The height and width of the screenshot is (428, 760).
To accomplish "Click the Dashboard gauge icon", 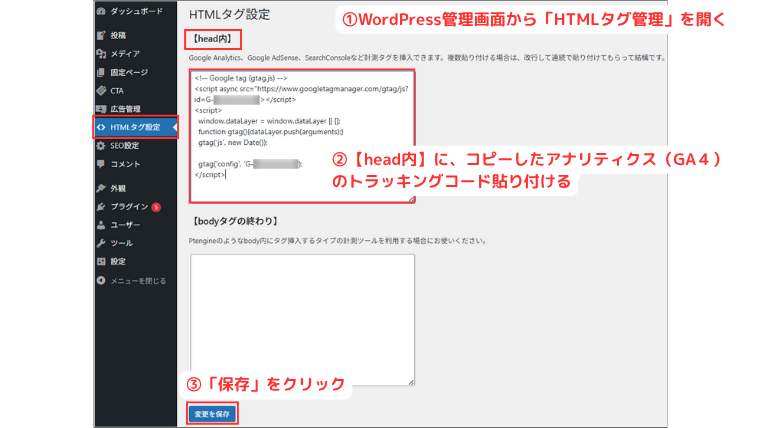I will (x=101, y=11).
